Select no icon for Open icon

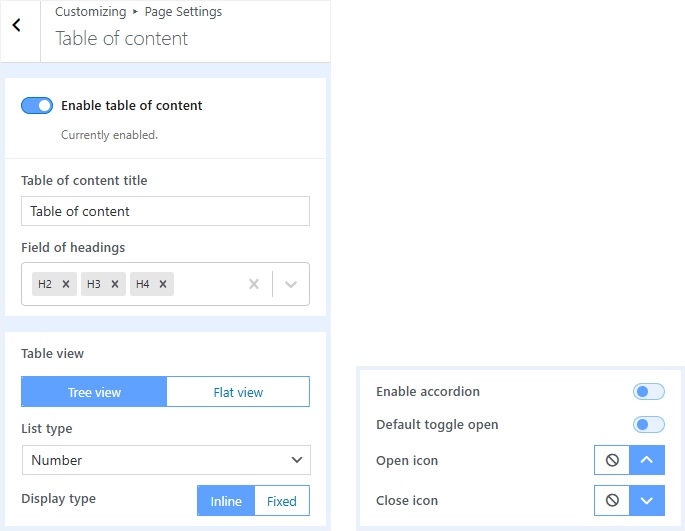[x=612, y=461]
